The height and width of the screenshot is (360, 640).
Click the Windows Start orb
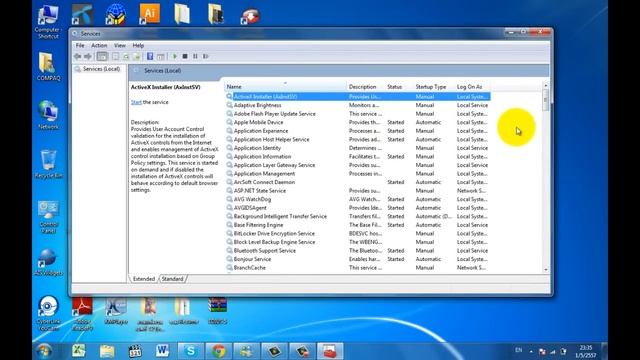click(44, 351)
